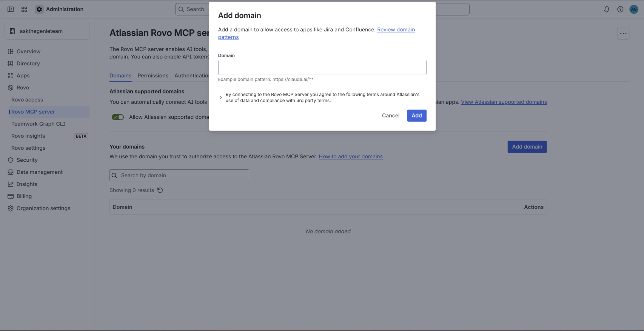Click the Data management icon
Screen dimensions: 644x331
(11, 172)
